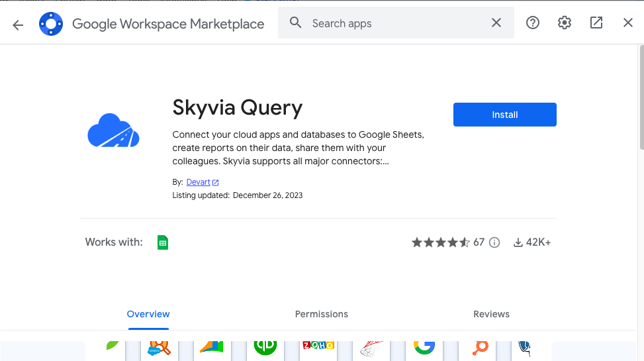The image size is (644, 361).
Task: Click the Google G logo in the preview
Action: click(424, 348)
